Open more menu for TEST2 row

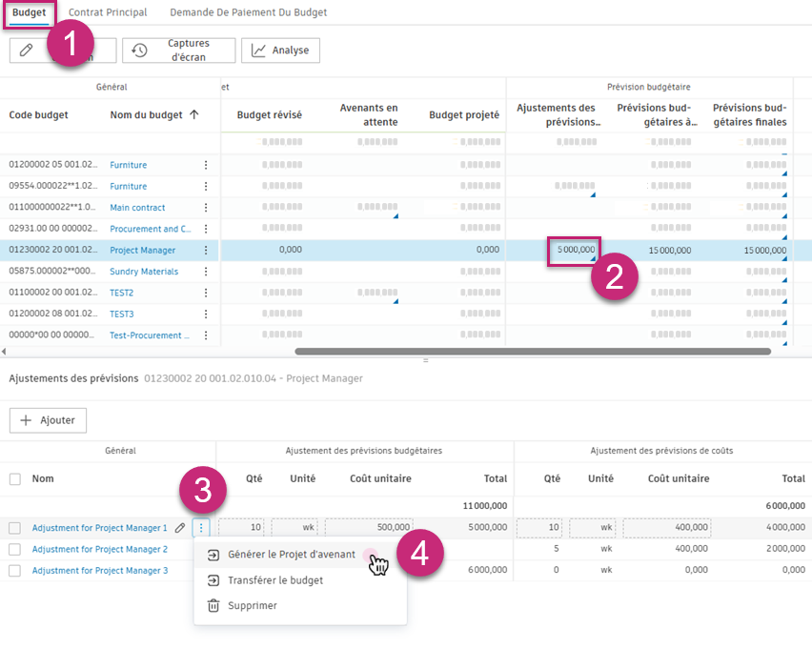point(206,293)
